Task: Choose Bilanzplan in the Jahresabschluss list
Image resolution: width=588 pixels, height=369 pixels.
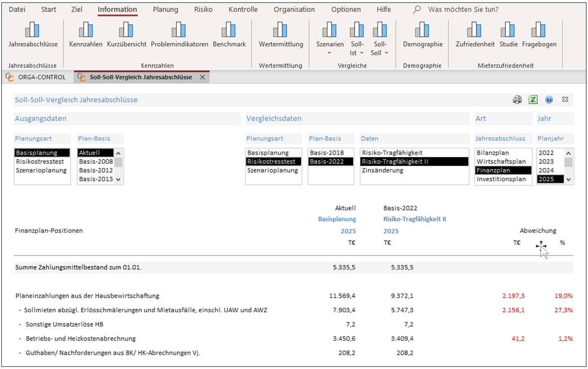Action: point(493,153)
